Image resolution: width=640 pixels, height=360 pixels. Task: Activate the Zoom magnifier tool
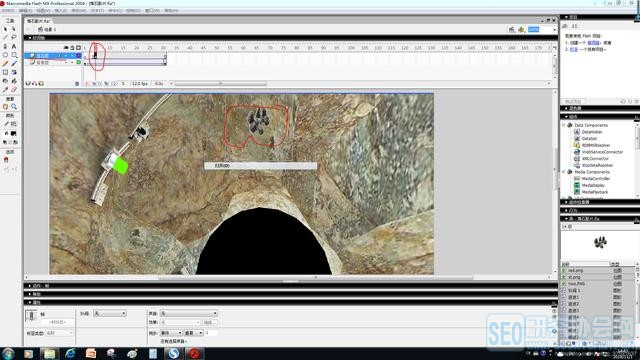pyautogui.click(x=14, y=107)
